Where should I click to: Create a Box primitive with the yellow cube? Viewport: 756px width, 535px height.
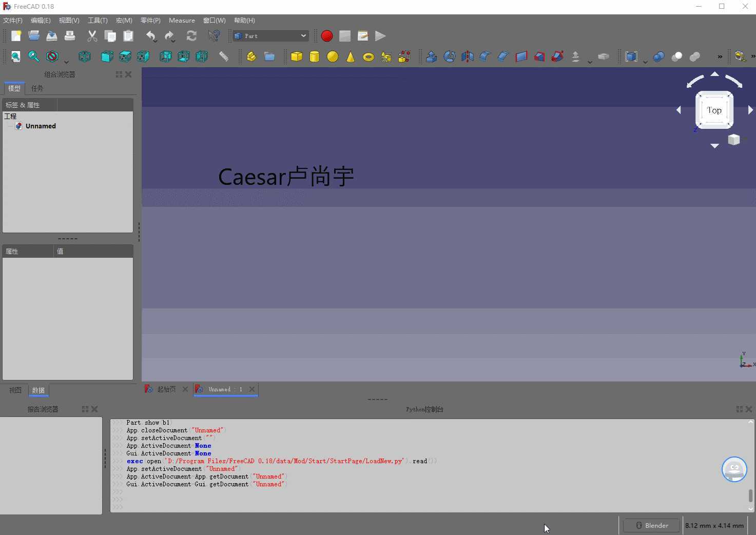[297, 56]
